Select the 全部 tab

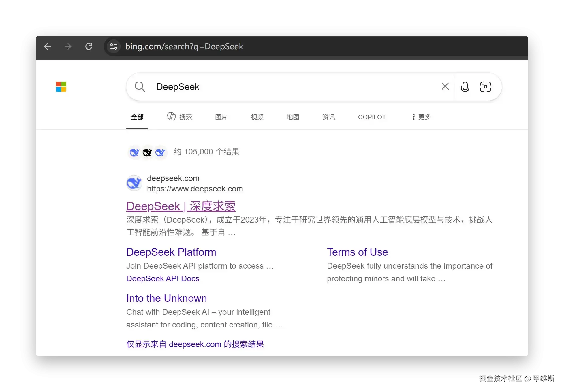(x=137, y=117)
